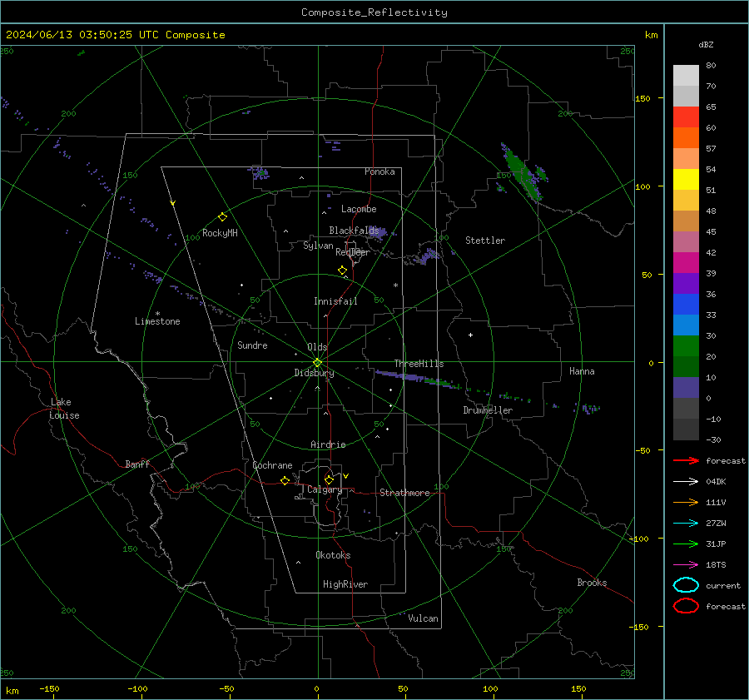Click the green reflectivity echo northeast of Stettler
This screenshot has width=749, height=700.
coord(523,173)
